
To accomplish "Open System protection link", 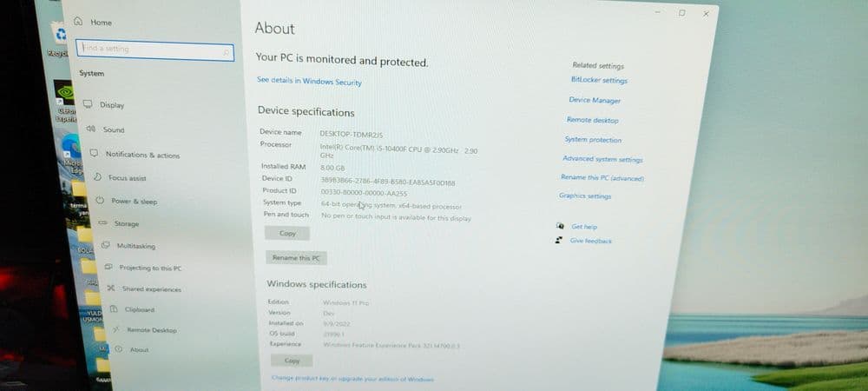I will (593, 140).
